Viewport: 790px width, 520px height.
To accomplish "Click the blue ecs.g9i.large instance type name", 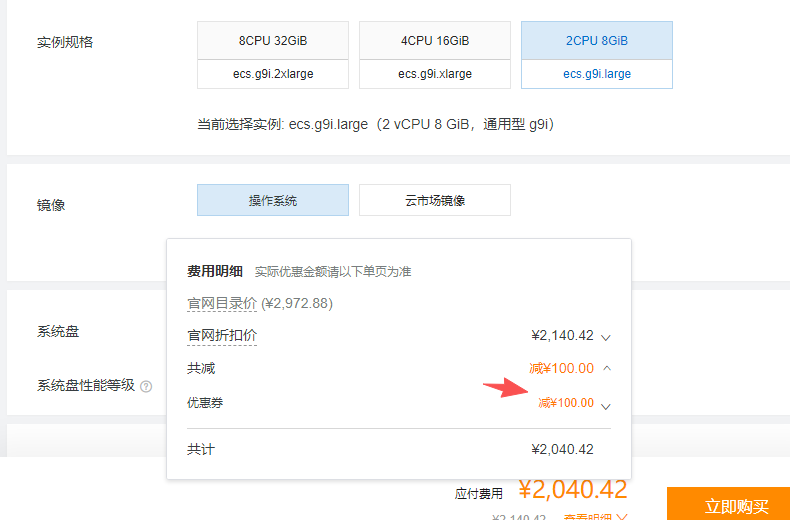I will click(x=597, y=74).
